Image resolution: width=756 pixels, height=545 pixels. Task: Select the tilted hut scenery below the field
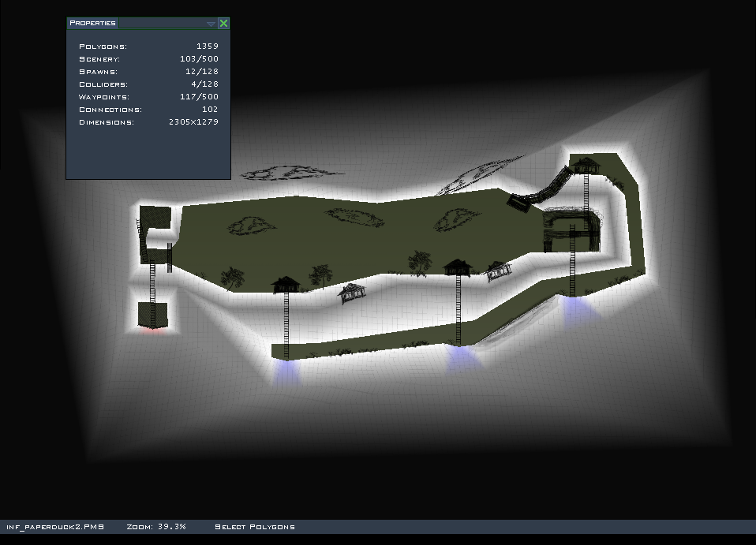point(352,293)
